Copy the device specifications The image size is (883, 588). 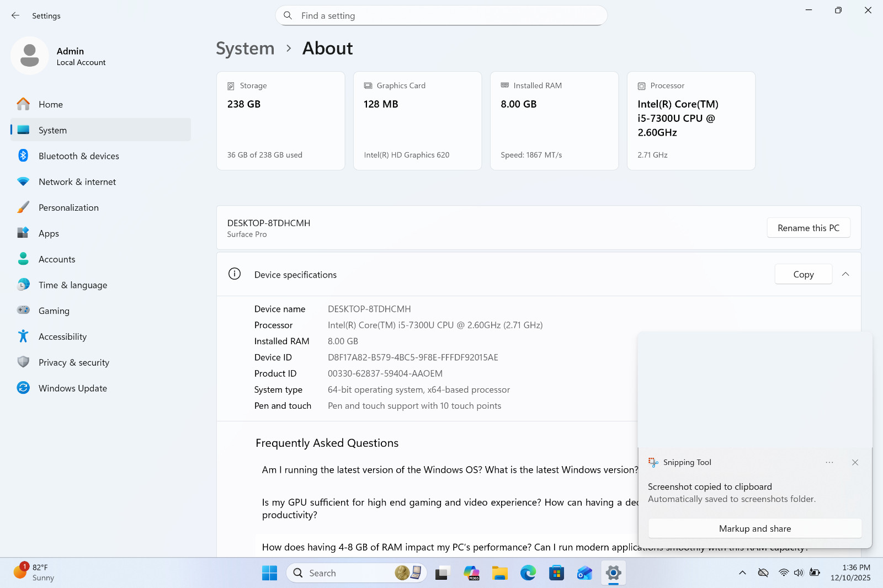click(x=804, y=274)
